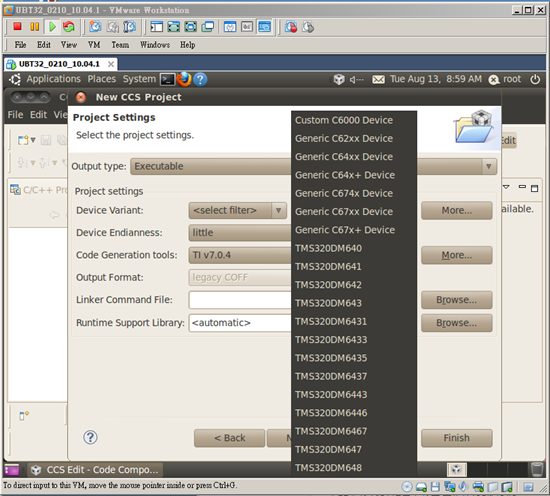Click volume indicator in Ubuntu panel

coord(356,80)
